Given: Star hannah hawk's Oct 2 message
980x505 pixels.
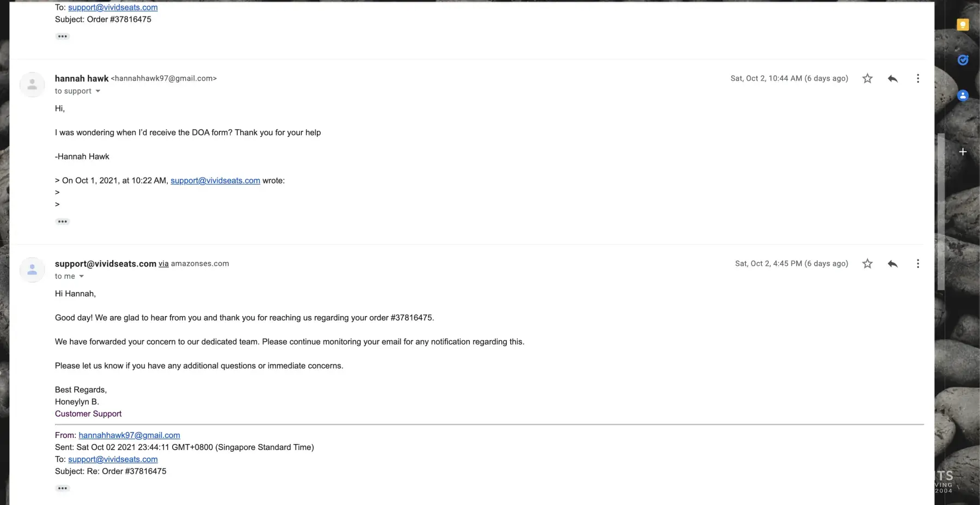Looking at the screenshot, I should 867,78.
